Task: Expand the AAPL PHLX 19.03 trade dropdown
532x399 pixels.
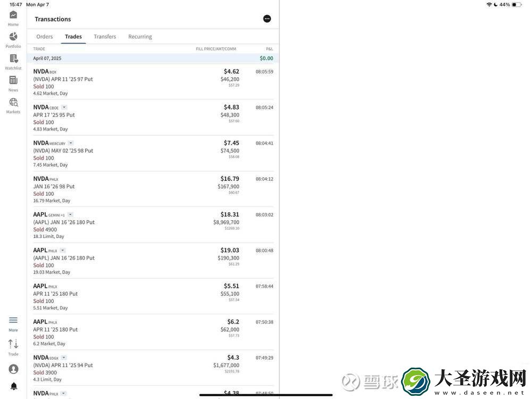Action: [x=62, y=250]
